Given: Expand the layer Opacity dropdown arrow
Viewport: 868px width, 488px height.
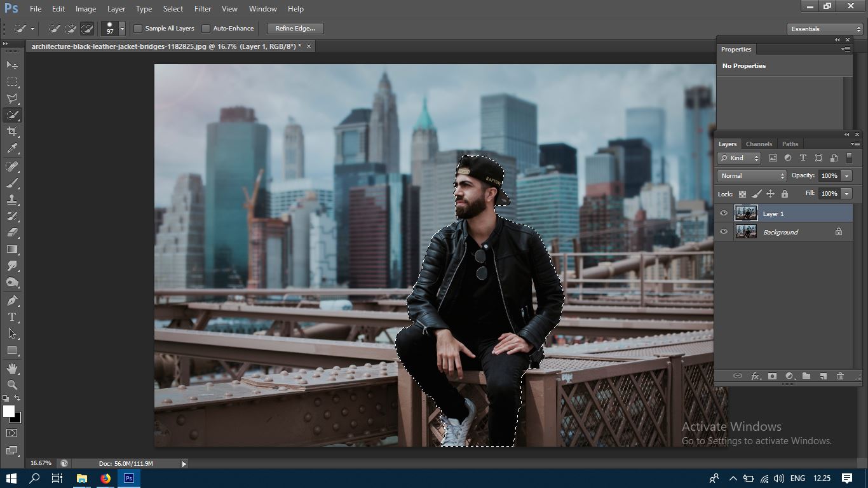Looking at the screenshot, I should pyautogui.click(x=847, y=176).
